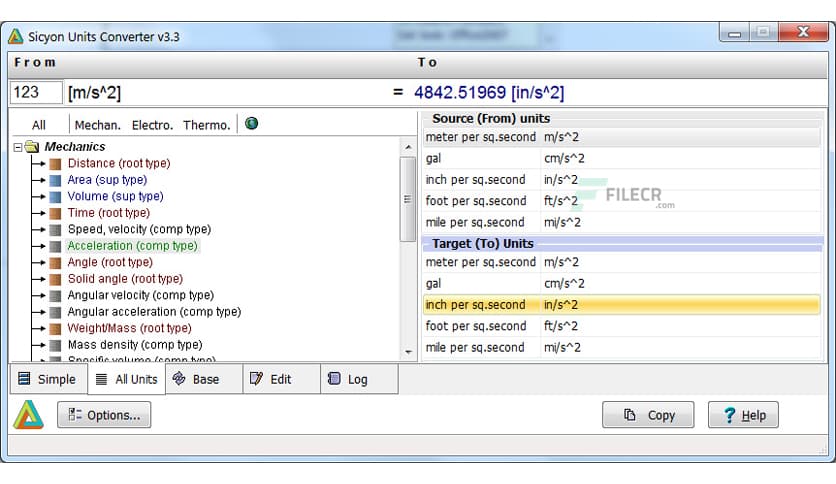Click the Target (To) Units header

tap(483, 244)
